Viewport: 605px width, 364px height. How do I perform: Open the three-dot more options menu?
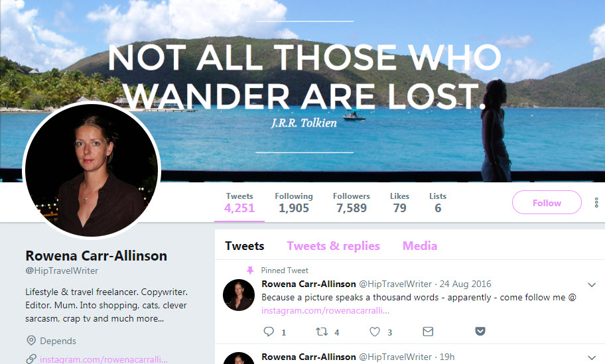click(596, 202)
